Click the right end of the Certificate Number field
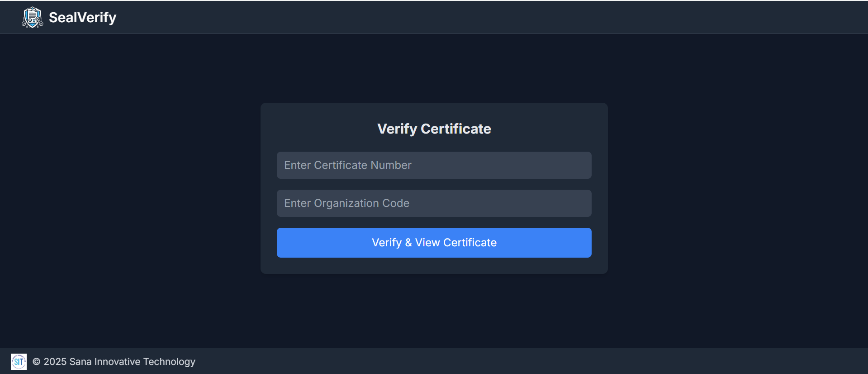Viewport: 868px width, 374px height. pos(579,165)
